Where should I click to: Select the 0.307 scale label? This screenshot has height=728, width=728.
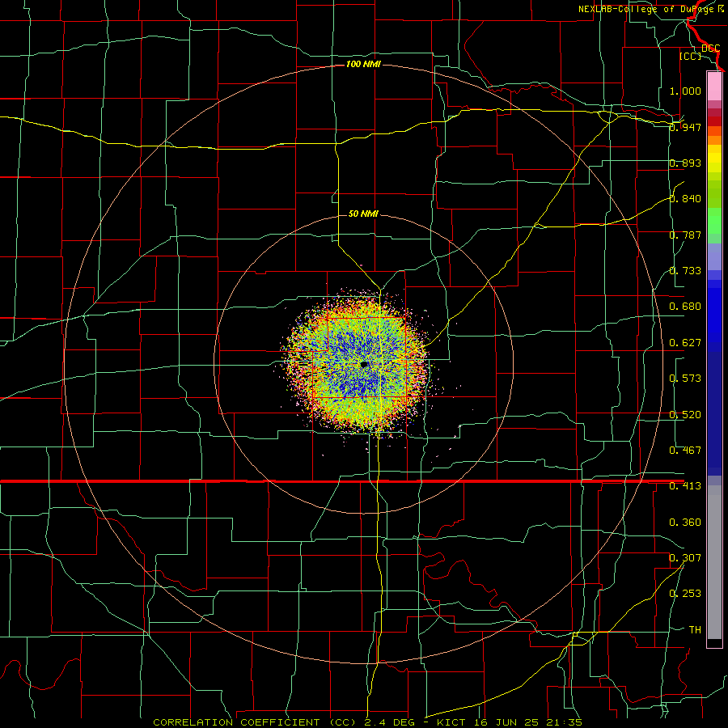685,557
